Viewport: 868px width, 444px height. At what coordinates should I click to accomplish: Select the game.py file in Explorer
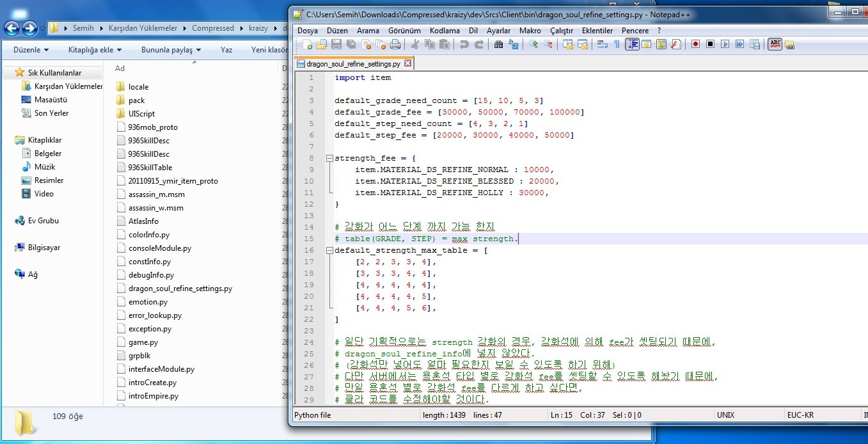[x=143, y=342]
